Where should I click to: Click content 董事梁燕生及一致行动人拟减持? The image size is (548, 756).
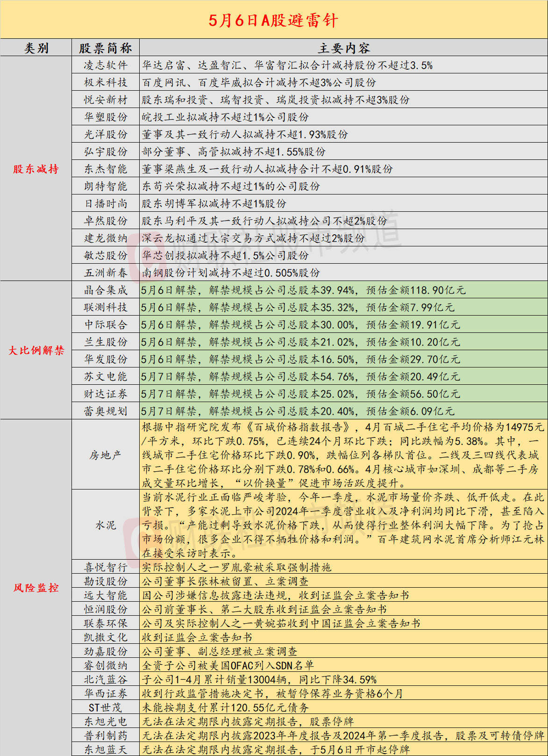point(267,169)
